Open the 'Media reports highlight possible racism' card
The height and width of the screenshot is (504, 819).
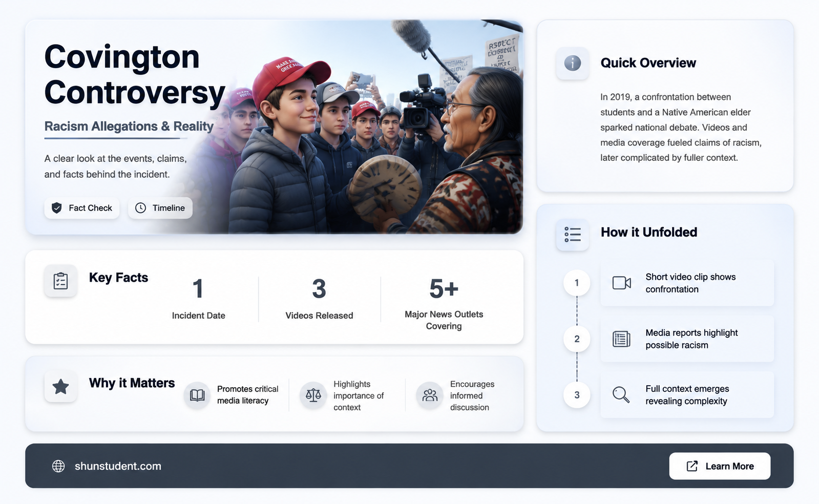point(687,339)
